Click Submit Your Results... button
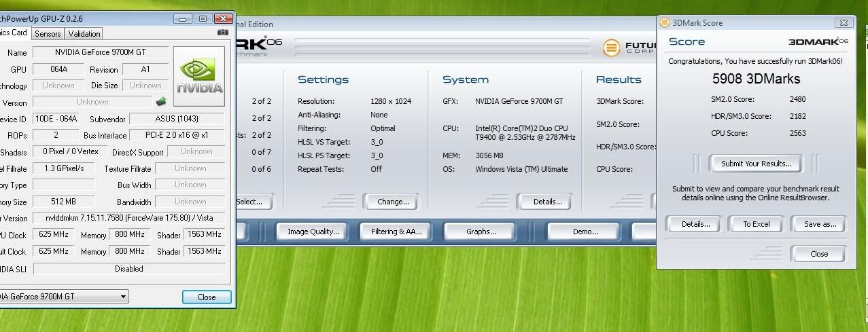Screen dimensions: 868x332 pyautogui.click(x=756, y=164)
